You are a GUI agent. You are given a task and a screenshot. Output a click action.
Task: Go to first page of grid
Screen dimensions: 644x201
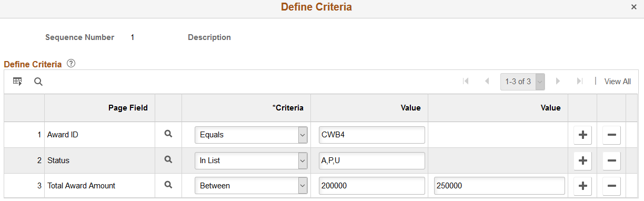(466, 82)
